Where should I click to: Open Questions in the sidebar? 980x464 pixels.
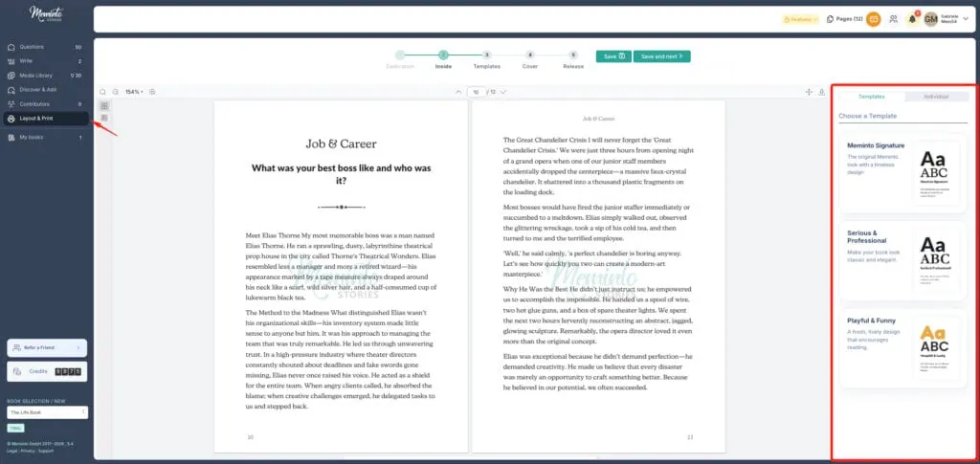[45, 47]
